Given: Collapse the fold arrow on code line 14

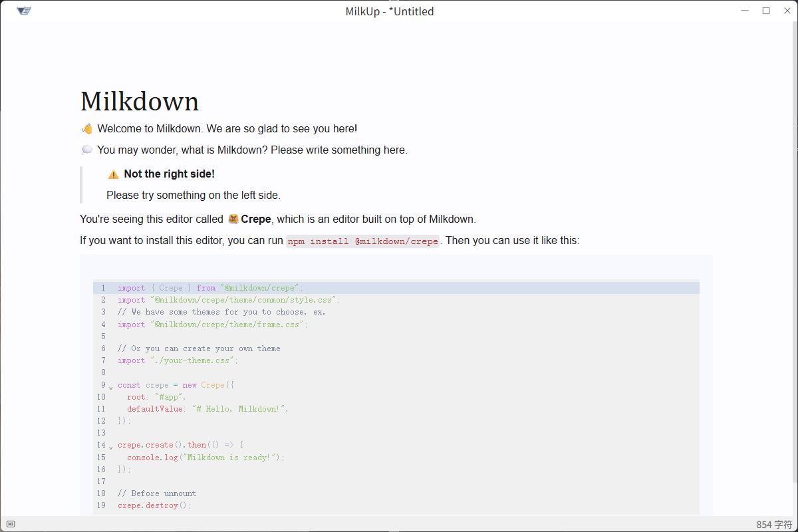Looking at the screenshot, I should [x=110, y=447].
